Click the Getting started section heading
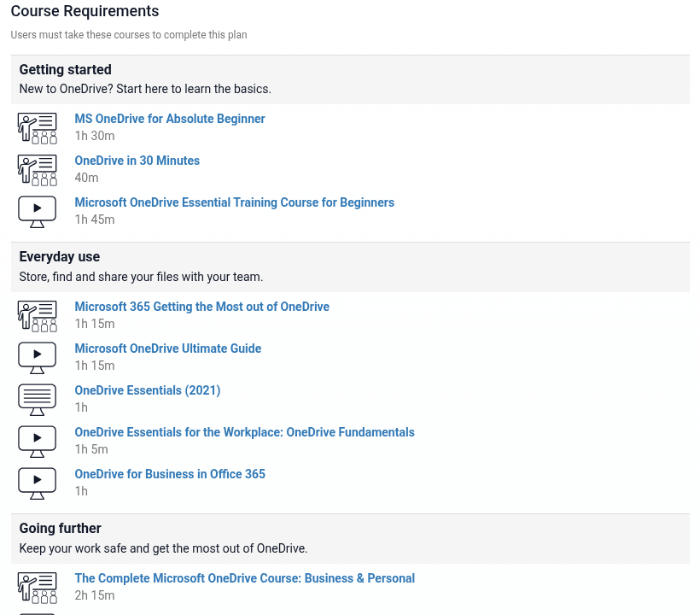700x615 pixels. coord(65,70)
